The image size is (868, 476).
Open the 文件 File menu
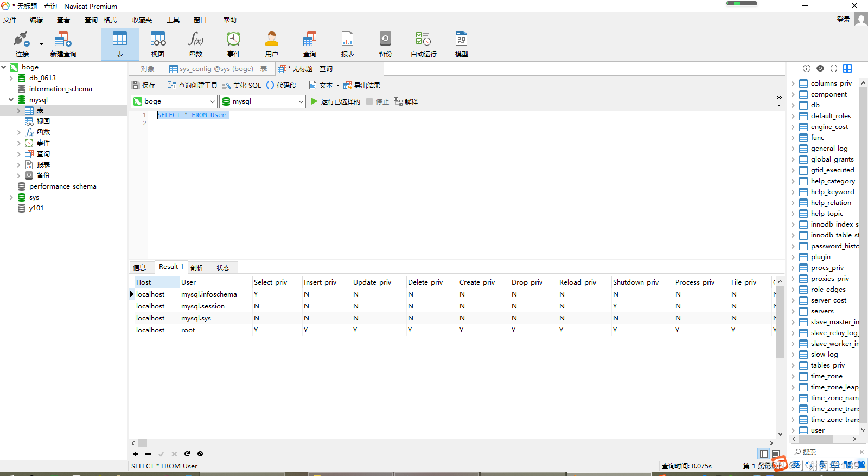[x=10, y=20]
